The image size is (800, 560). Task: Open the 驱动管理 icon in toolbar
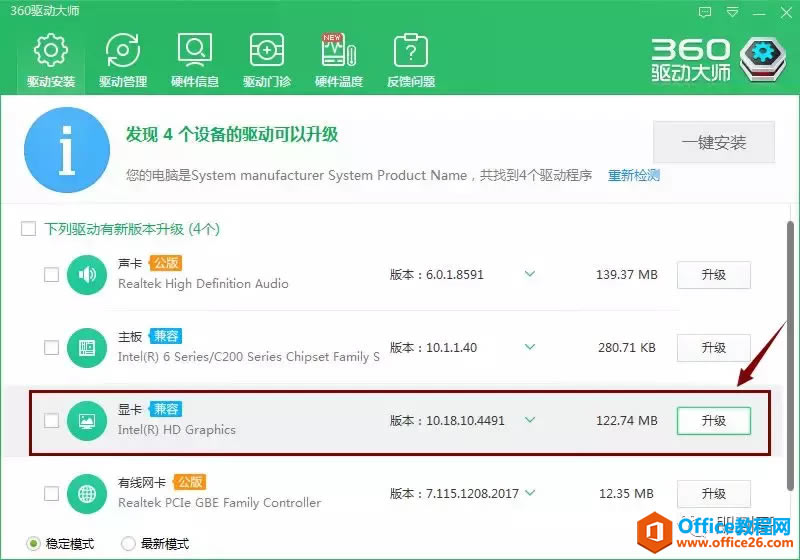[122, 49]
